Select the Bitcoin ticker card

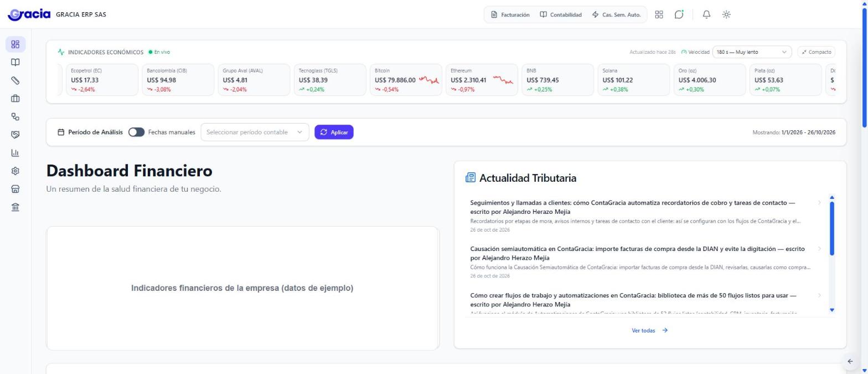click(x=406, y=80)
